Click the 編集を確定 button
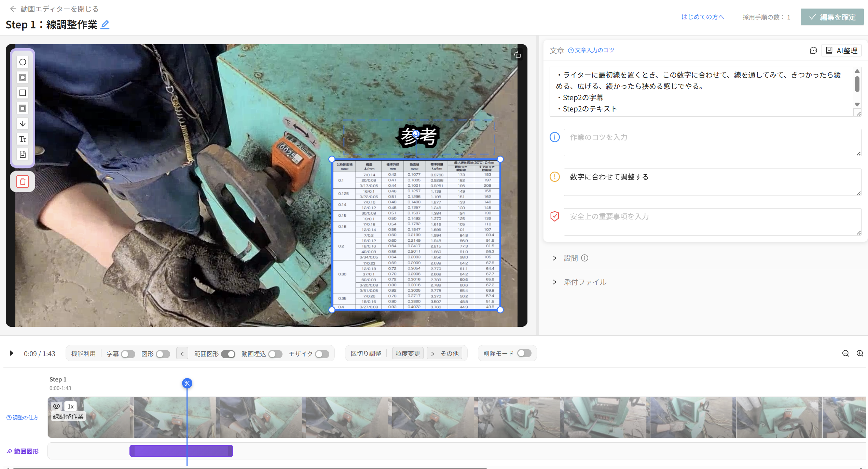Image resolution: width=868 pixels, height=469 pixels. [x=832, y=17]
